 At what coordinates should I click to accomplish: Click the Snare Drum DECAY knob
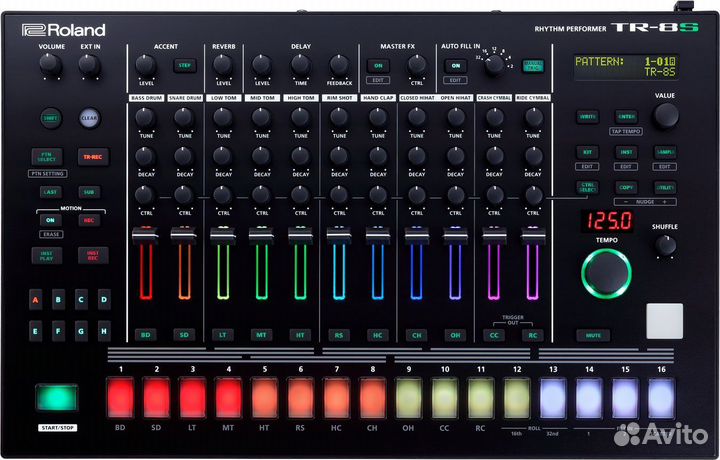tap(184, 157)
